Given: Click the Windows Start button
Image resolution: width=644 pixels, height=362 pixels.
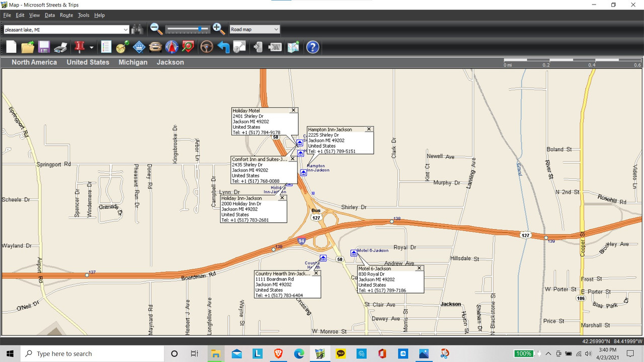Looking at the screenshot, I should 10,353.
